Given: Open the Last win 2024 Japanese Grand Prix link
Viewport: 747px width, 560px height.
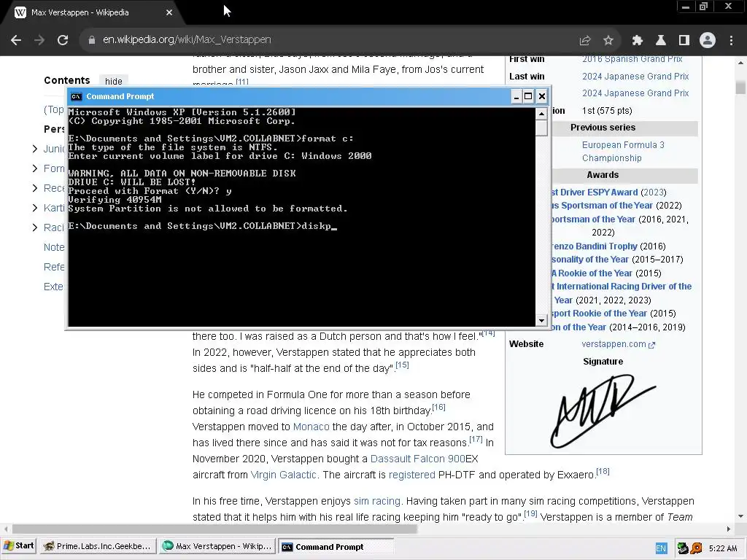Looking at the screenshot, I should coord(635,76).
